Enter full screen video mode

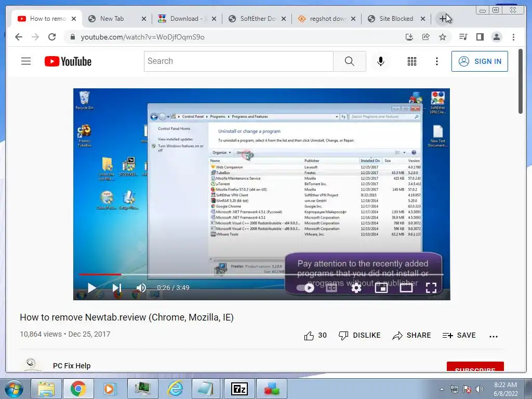(x=431, y=288)
